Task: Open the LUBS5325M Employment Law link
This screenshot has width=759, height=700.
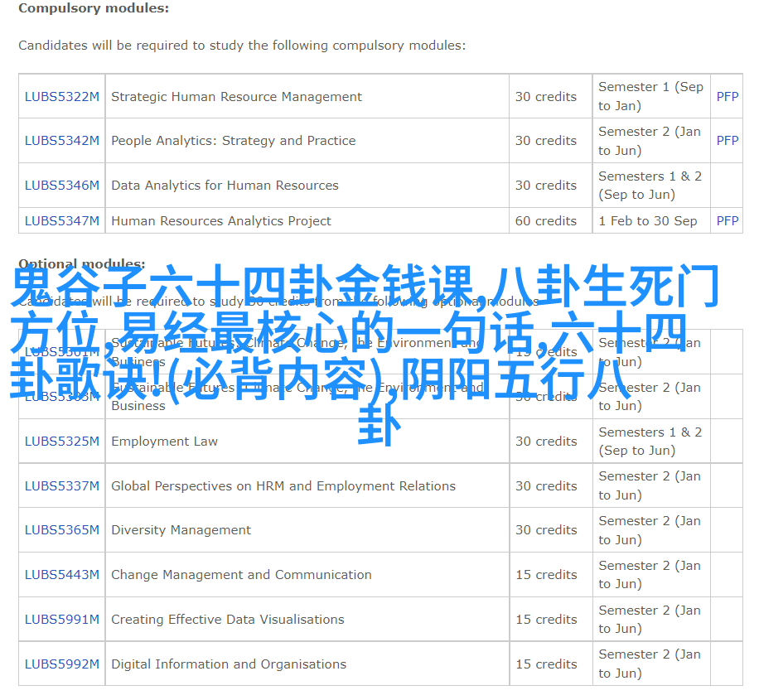Action: (x=62, y=442)
